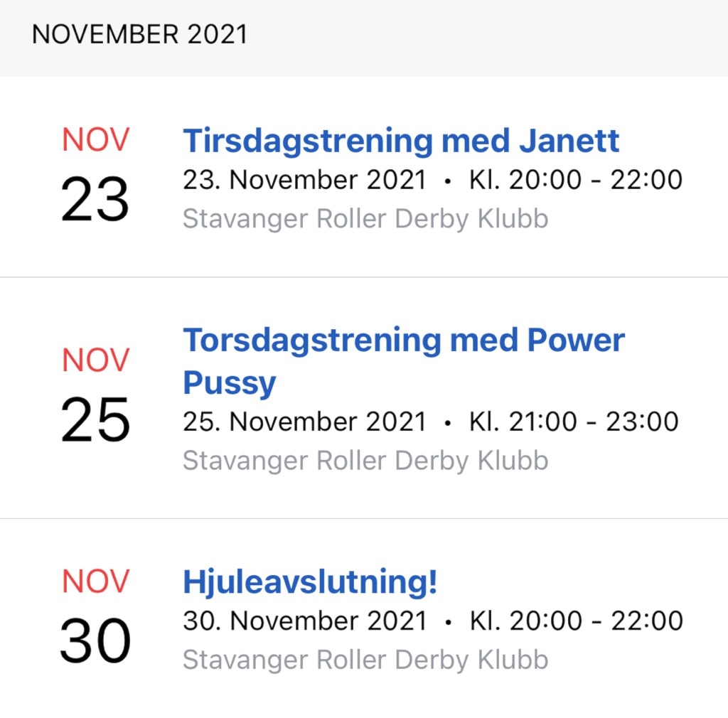Click the time Kl. 20:00 - 22:00 for Tirsdagstrening
The height and width of the screenshot is (718, 728).
[x=576, y=180]
